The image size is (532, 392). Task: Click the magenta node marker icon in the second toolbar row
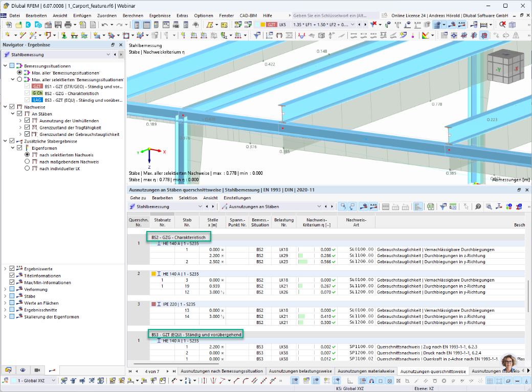[413, 35]
